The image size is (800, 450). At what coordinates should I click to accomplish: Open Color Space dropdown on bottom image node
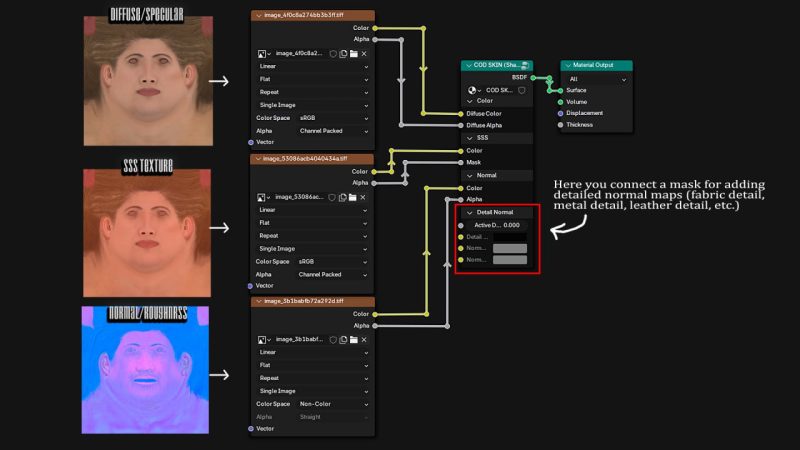point(333,404)
